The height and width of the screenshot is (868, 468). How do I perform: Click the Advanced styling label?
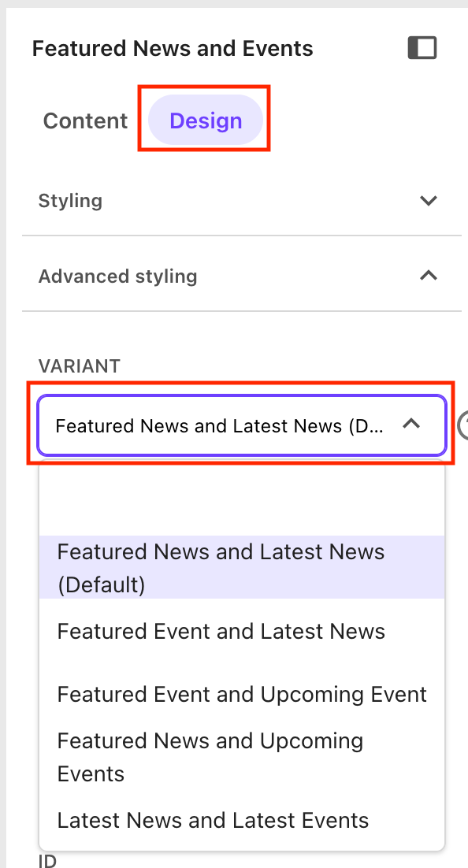(117, 276)
